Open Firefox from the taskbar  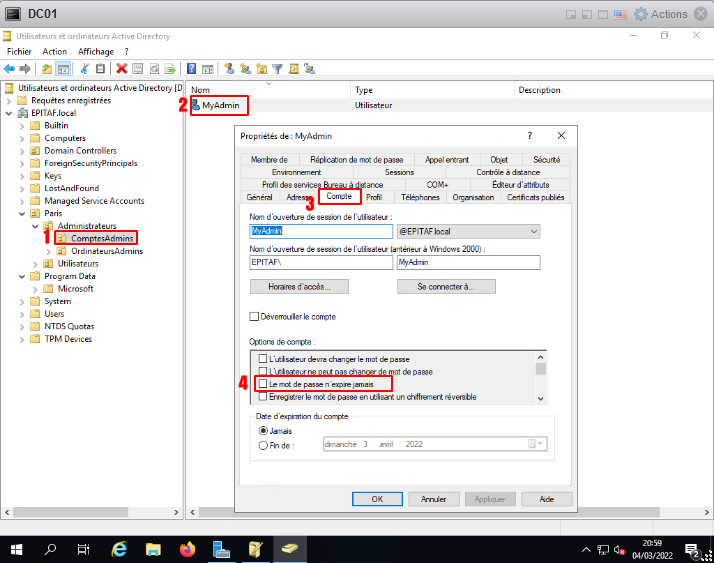click(x=187, y=549)
